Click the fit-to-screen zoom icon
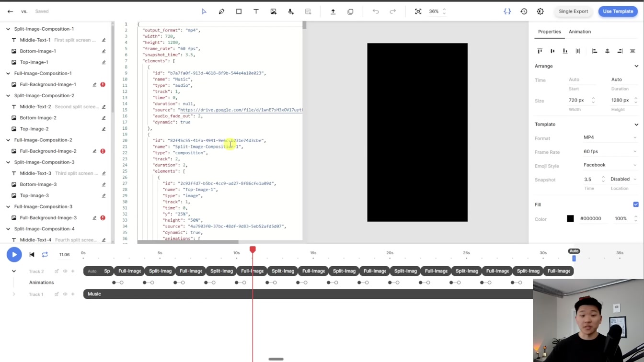This screenshot has height=362, width=644. [418, 11]
